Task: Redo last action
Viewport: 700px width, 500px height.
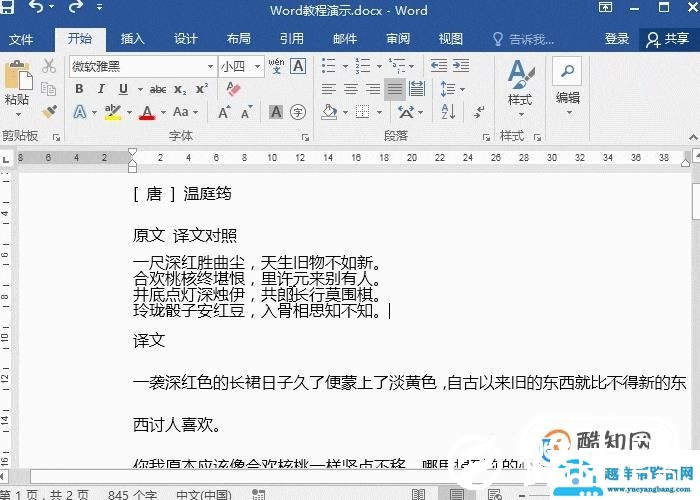Action: (75, 7)
